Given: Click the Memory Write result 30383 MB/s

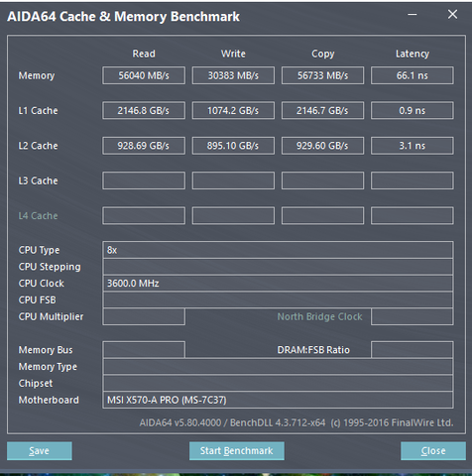Looking at the screenshot, I should point(233,75).
